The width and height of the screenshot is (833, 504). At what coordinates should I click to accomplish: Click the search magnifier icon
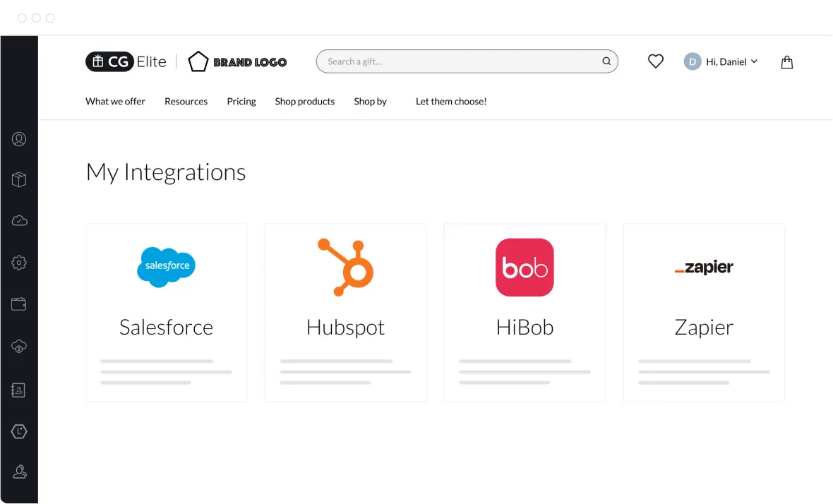click(606, 61)
